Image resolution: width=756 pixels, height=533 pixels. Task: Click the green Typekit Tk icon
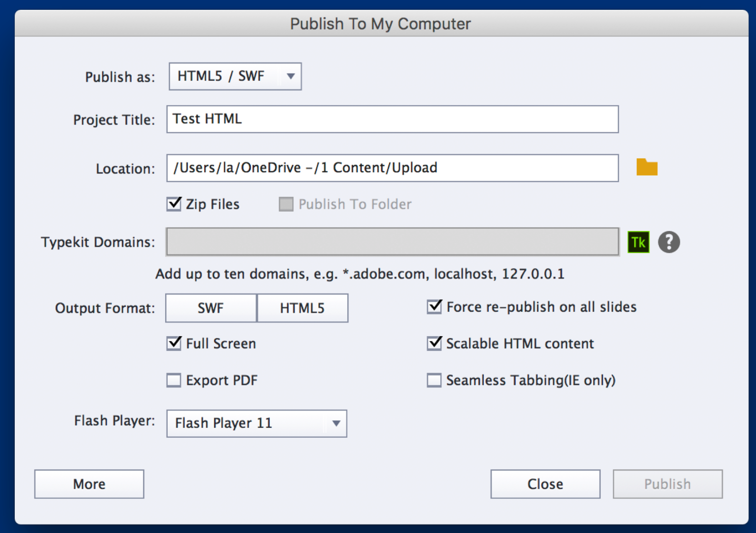[638, 242]
